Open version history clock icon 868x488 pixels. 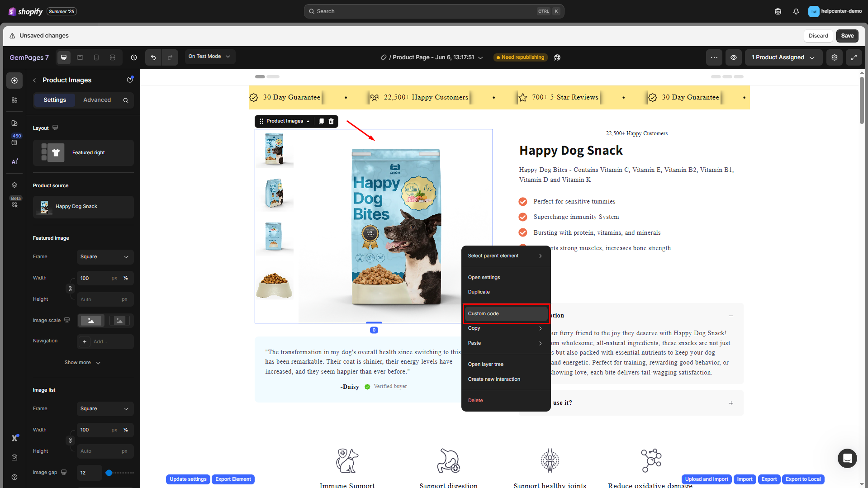134,57
